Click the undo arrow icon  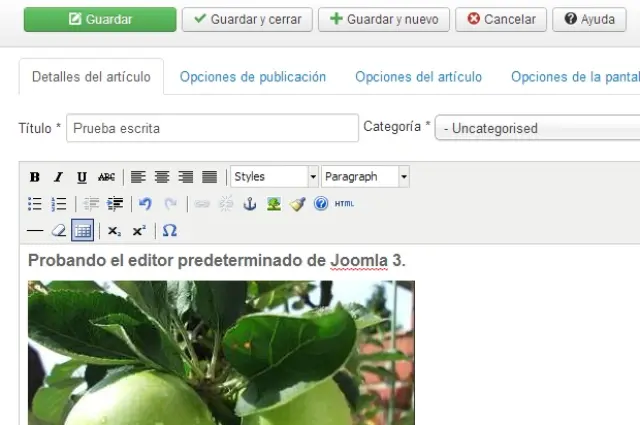[x=146, y=204]
